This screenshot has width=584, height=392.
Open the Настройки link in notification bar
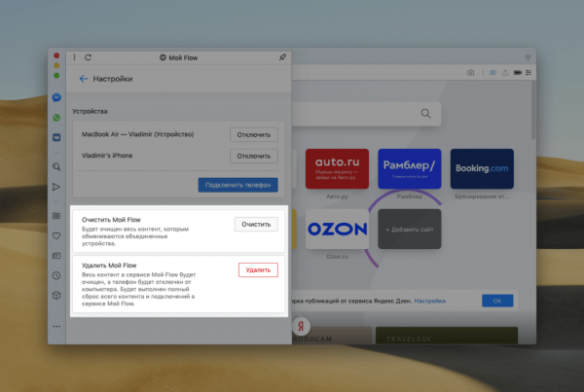pos(430,301)
